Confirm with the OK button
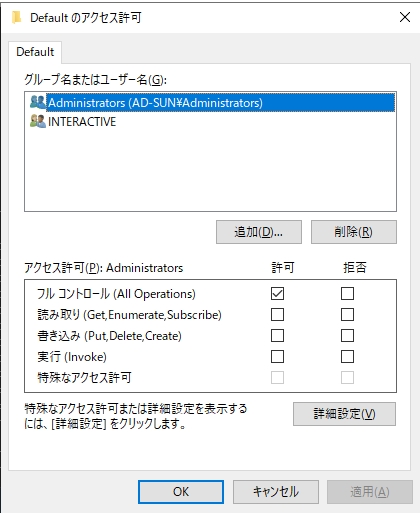Viewport: 420px width, 513px height. coord(181,492)
